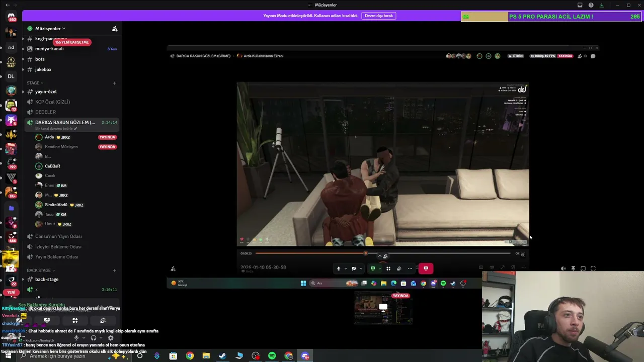Open the server folder icon in server list

click(11, 208)
